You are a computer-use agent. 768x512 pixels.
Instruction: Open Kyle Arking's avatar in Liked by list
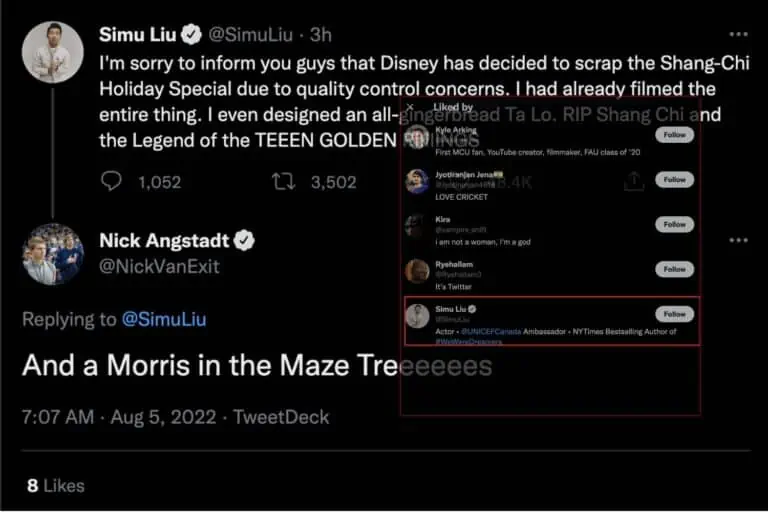[418, 136]
